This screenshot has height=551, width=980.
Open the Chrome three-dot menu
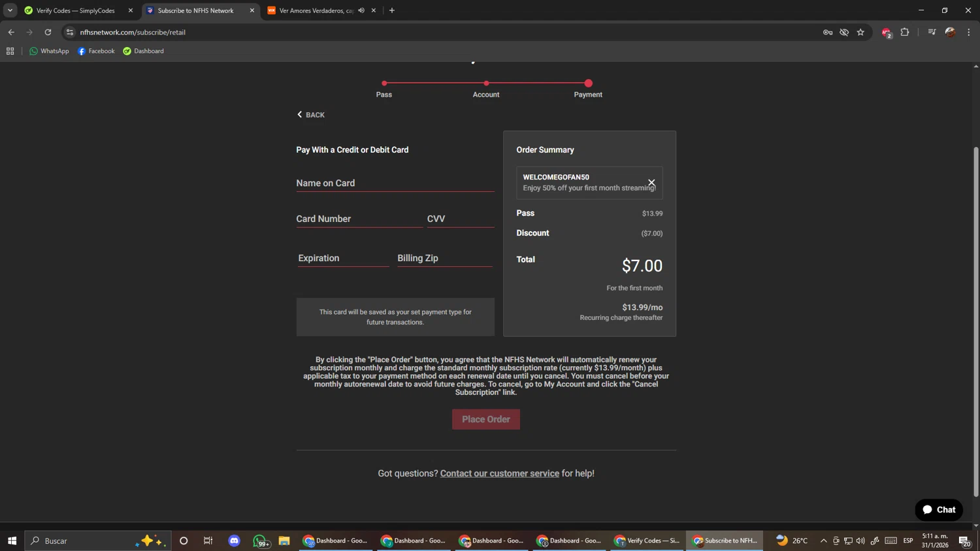coord(968,32)
